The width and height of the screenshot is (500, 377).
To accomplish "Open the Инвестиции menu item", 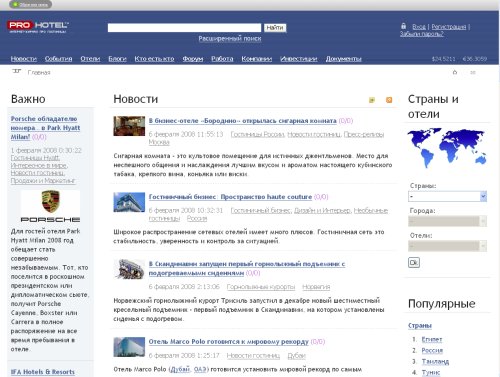I will pos(299,59).
